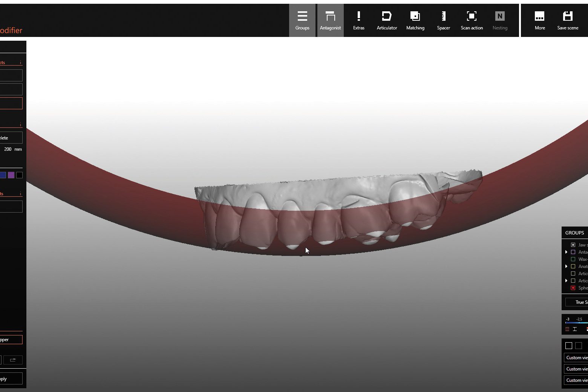Click the 200 mm size input field

pos(8,149)
